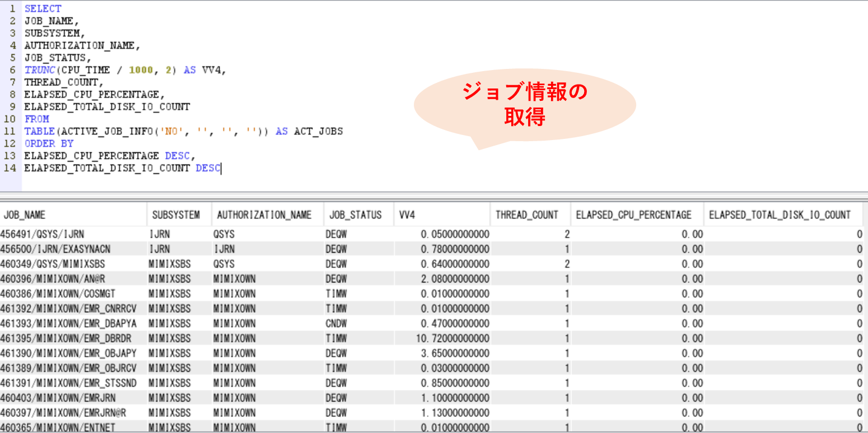Viewport: 868px width, 433px height.
Task: Select the 460365/MIMIXOWN/ENTNET row
Action: [66, 427]
